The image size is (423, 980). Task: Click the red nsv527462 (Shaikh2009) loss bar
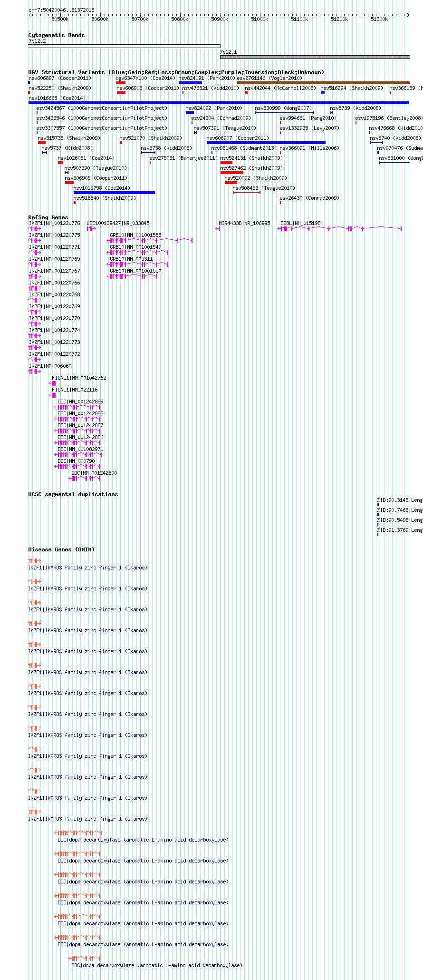[231, 173]
